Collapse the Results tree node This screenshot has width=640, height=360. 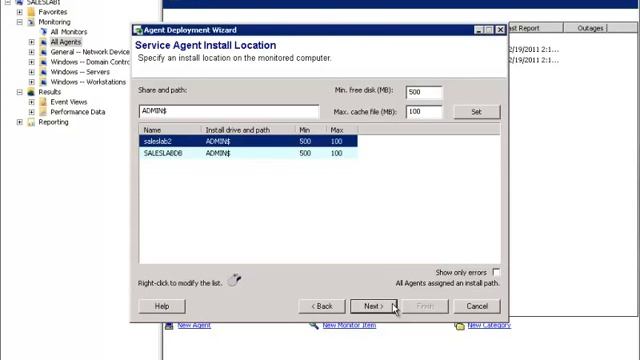(x=20, y=92)
